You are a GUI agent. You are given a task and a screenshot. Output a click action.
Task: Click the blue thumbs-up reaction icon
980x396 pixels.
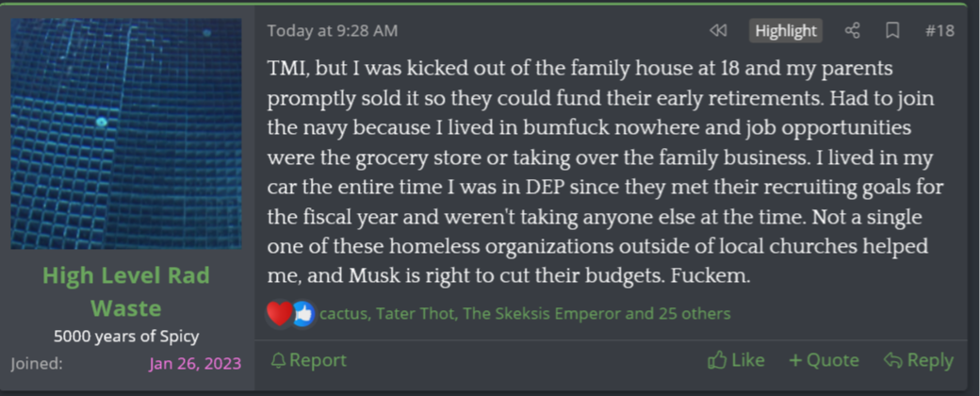302,313
